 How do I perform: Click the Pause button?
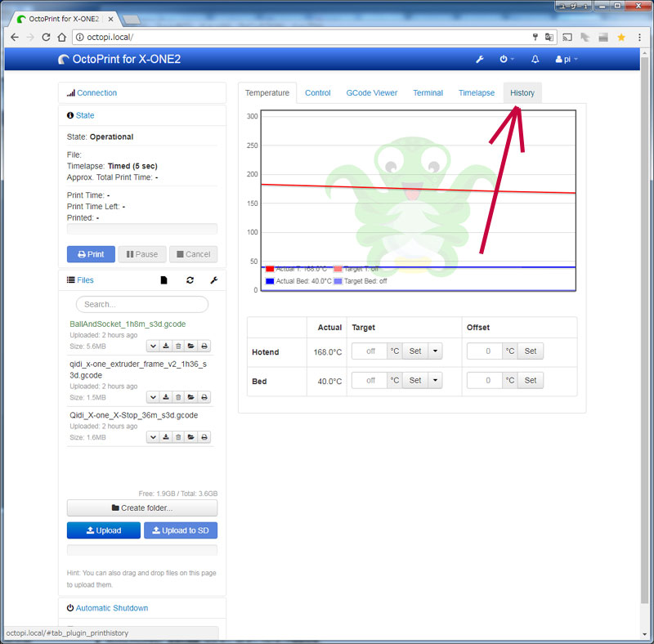(142, 254)
